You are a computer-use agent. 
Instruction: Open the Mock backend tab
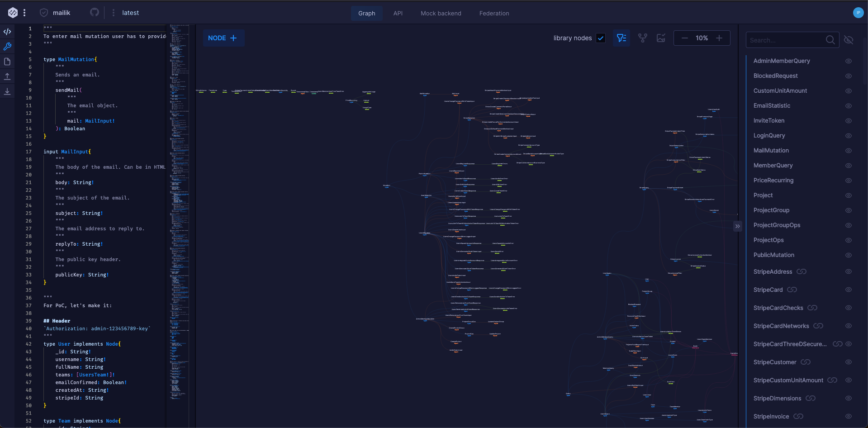click(x=441, y=13)
